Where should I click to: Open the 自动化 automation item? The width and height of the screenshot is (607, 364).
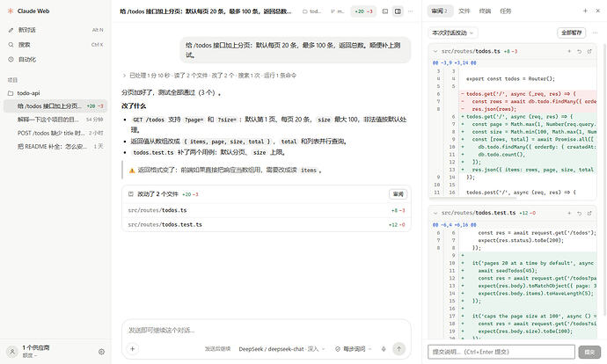[x=55, y=59]
